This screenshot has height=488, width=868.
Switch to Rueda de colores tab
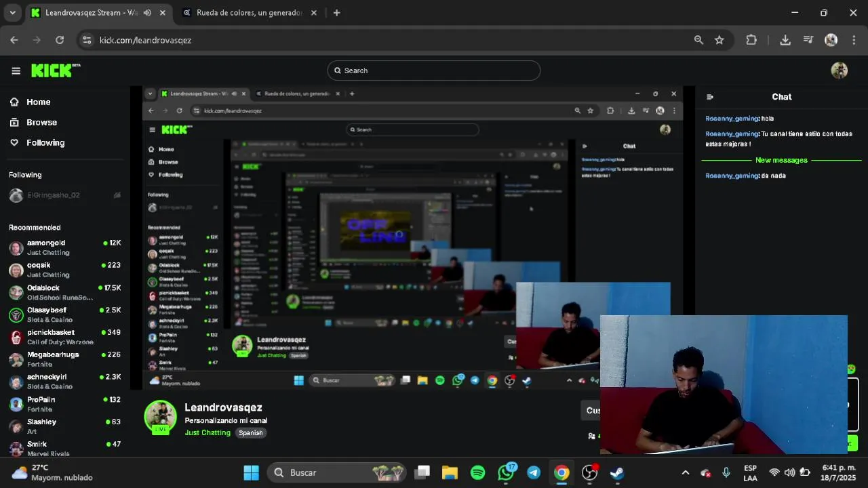[250, 13]
